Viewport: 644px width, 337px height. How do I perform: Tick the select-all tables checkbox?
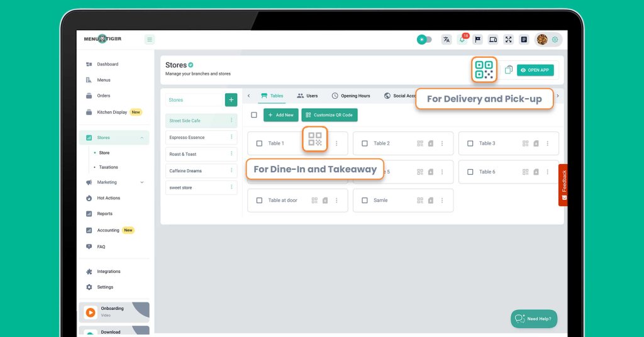[x=254, y=115]
